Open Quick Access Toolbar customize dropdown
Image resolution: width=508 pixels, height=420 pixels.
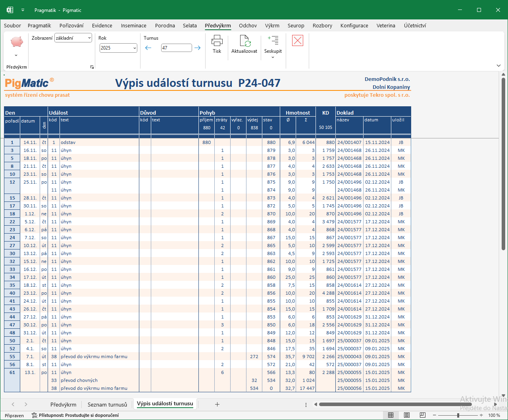point(23,10)
